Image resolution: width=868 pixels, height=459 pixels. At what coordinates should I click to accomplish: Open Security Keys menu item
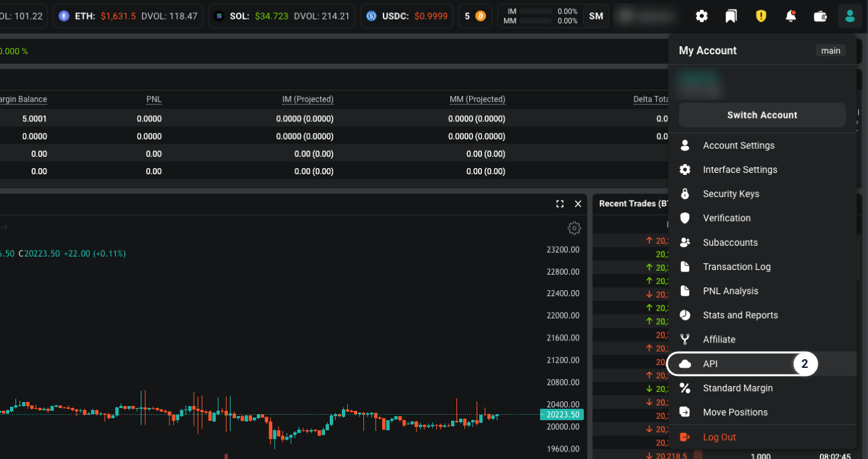tap(731, 194)
